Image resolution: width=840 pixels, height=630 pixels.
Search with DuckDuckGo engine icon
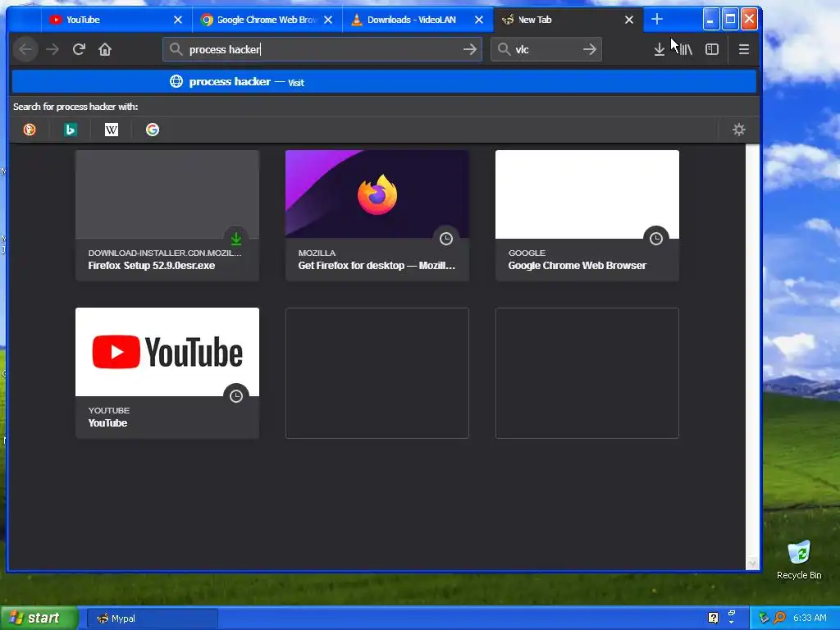(30, 130)
